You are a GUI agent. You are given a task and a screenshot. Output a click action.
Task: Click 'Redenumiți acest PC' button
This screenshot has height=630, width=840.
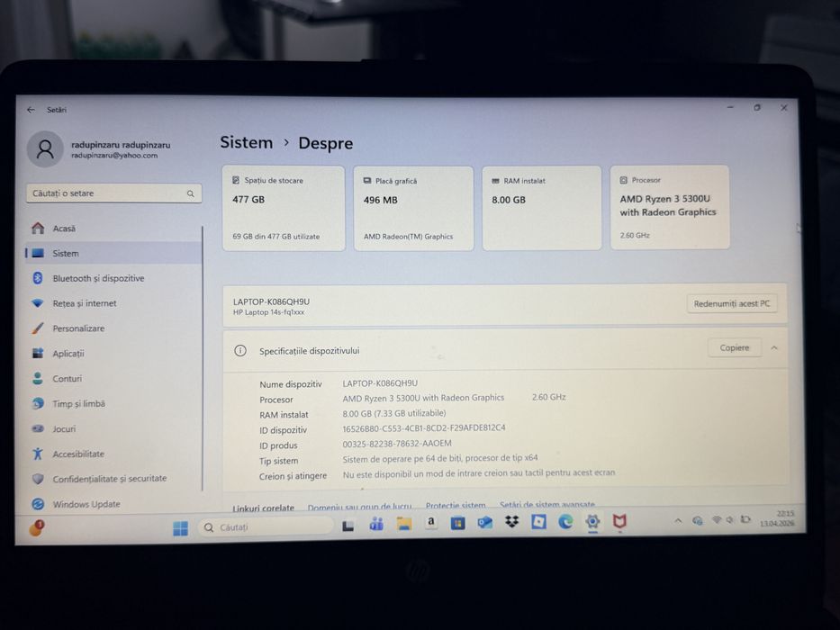click(732, 304)
